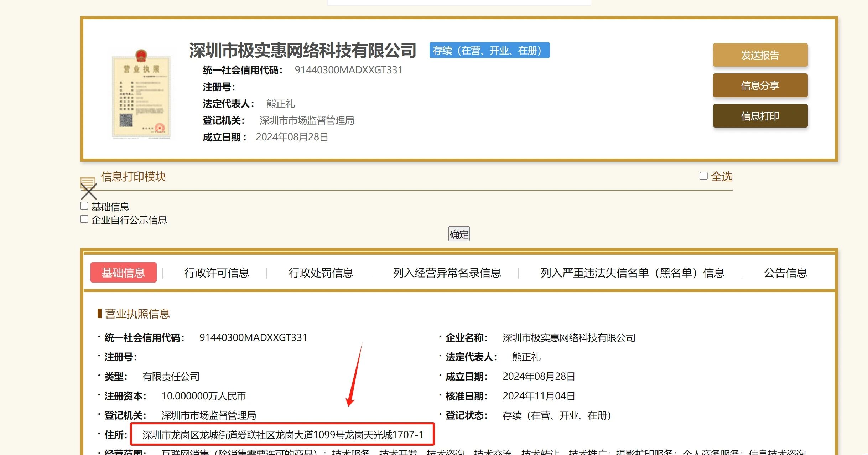The width and height of the screenshot is (868, 455).
Task: Tick the 全选 checkbox
Action: pyautogui.click(x=703, y=176)
